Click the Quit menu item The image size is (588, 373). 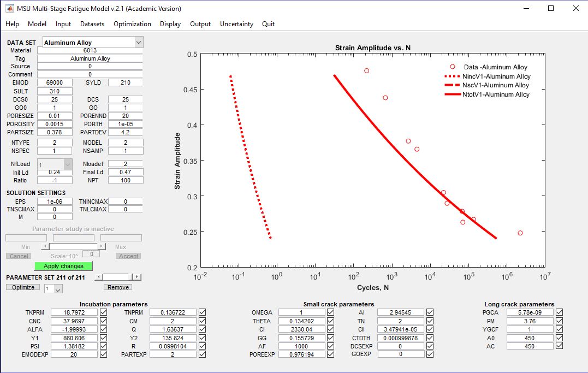268,24
